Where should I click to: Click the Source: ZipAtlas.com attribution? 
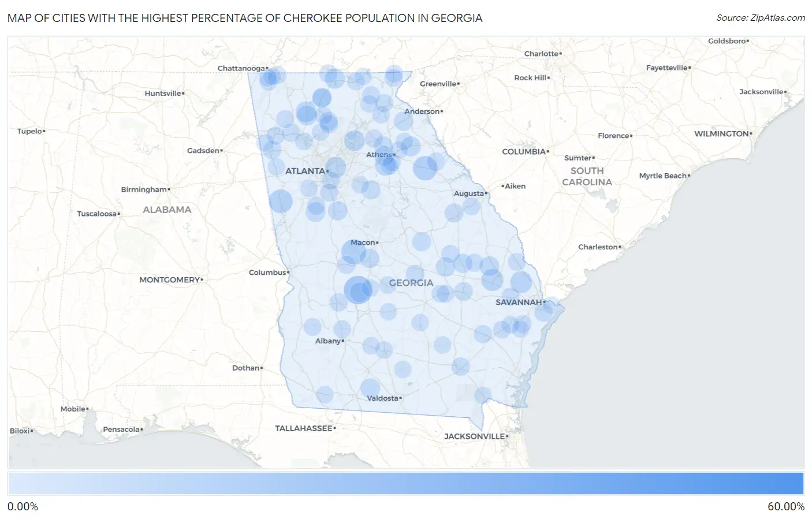tap(761, 18)
